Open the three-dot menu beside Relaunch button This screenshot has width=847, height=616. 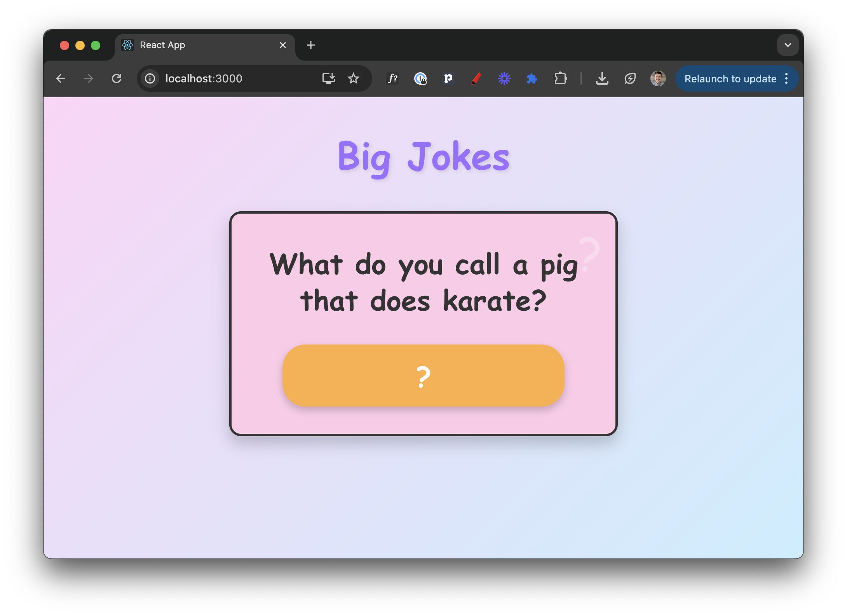coord(786,78)
